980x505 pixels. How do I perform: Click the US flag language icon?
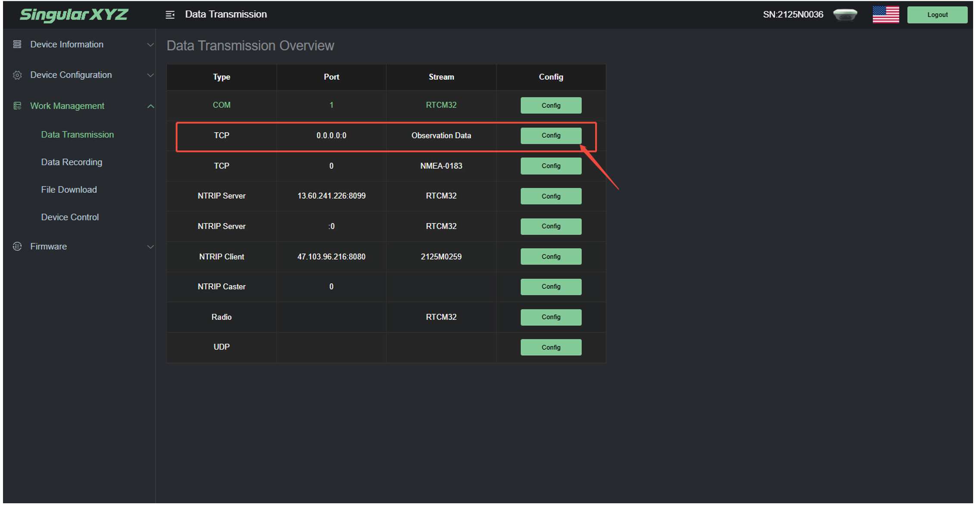click(x=885, y=15)
